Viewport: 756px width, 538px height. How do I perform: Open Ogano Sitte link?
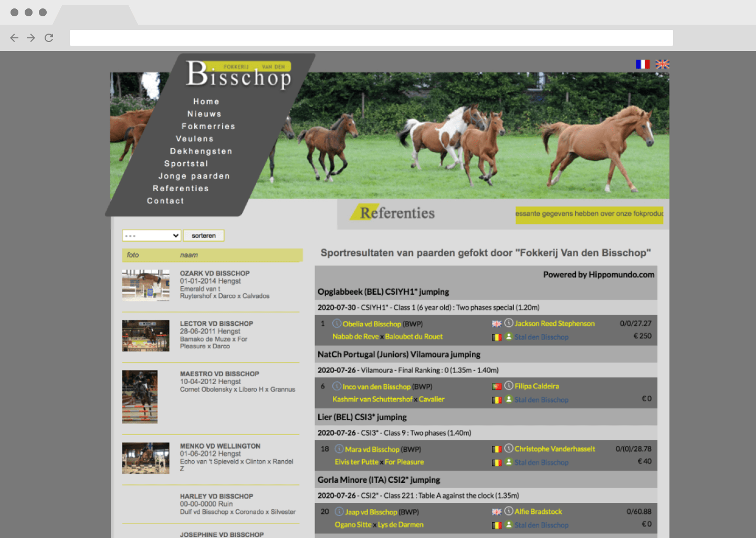coord(353,524)
